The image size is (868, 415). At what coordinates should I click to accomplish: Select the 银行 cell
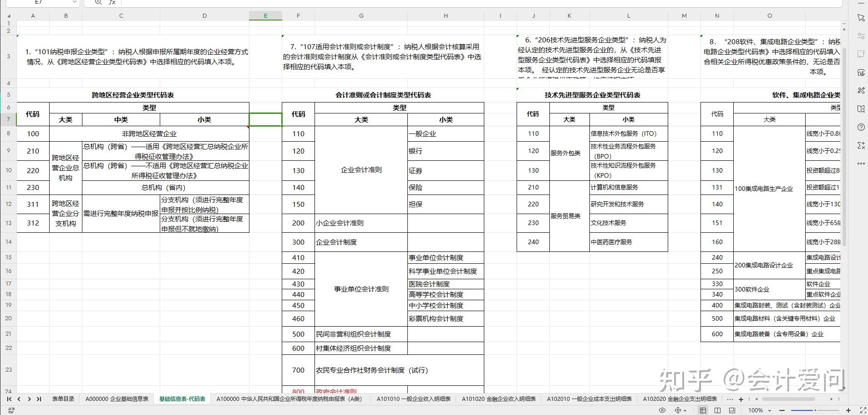click(446, 151)
